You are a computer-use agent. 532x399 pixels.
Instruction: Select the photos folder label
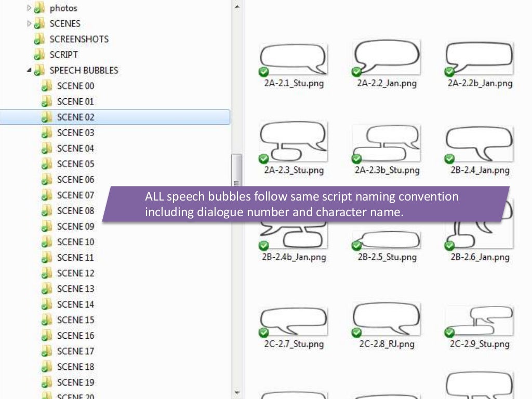coord(63,8)
